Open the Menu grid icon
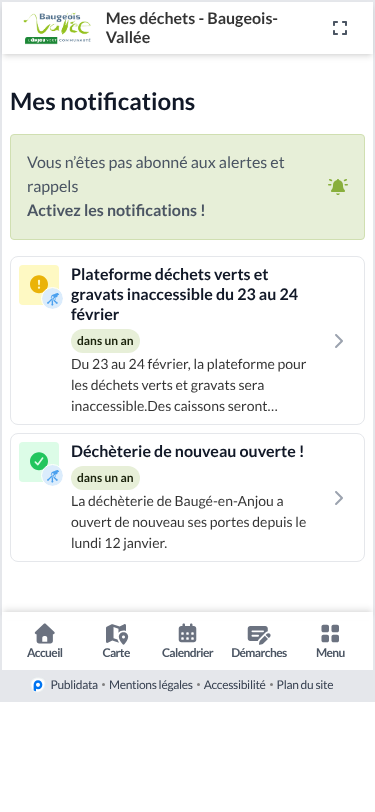375x812 pixels. [330, 633]
